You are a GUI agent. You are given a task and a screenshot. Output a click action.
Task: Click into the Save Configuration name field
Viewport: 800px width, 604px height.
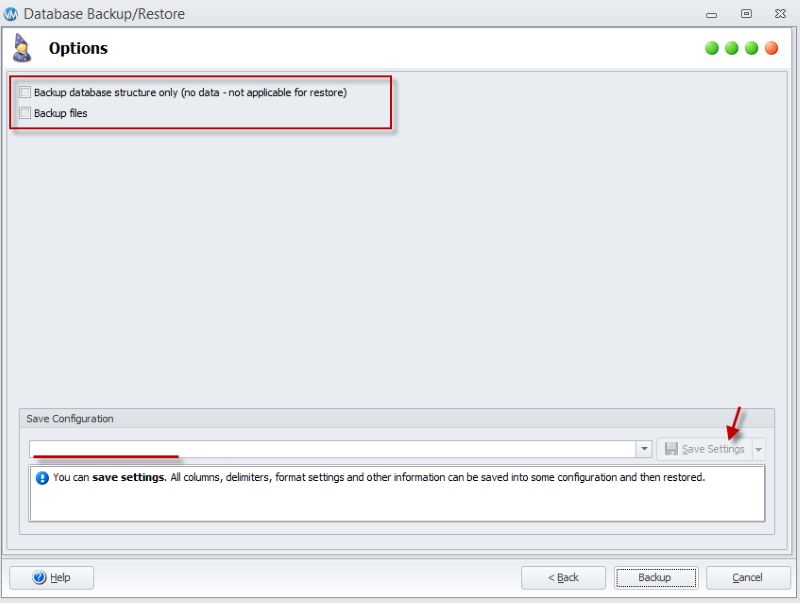point(330,450)
